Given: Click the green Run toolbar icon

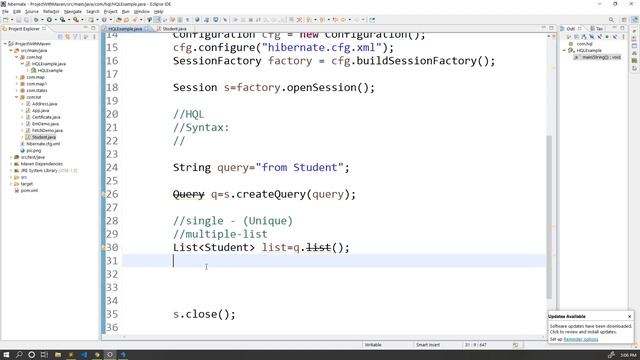Looking at the screenshot, I should (49, 20).
